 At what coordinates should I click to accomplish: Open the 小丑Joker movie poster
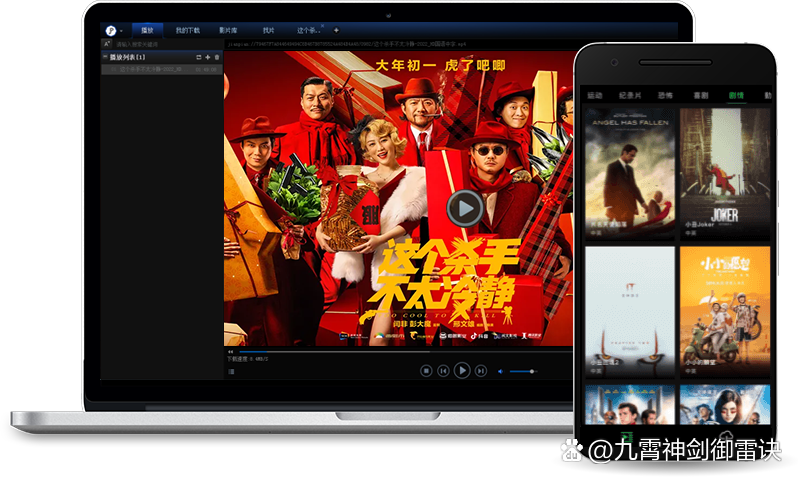click(725, 174)
